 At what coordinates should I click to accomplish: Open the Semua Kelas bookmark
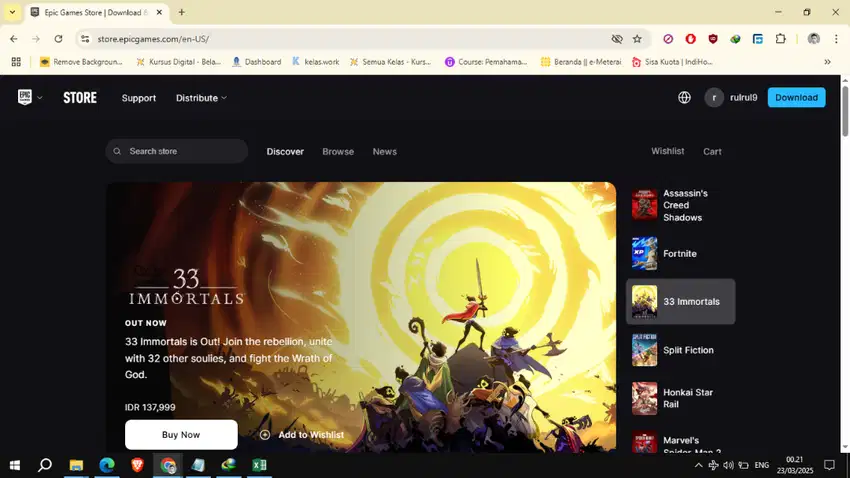[x=390, y=62]
